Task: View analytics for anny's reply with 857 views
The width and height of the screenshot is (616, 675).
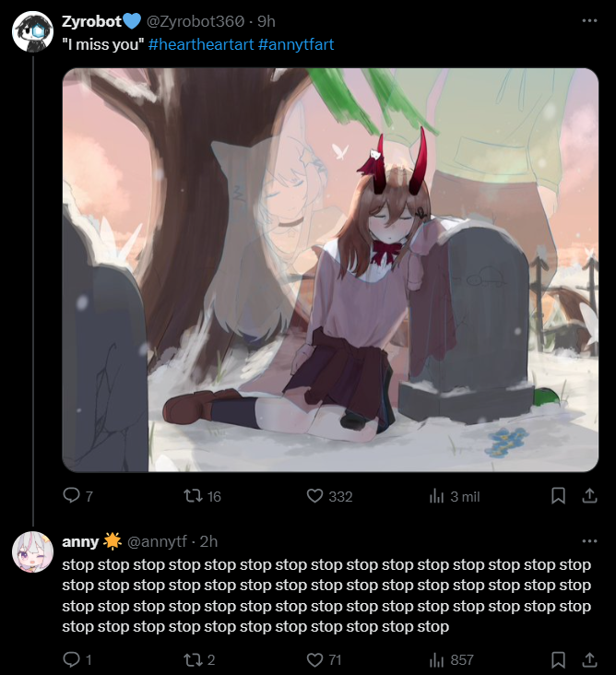Action: [x=452, y=659]
